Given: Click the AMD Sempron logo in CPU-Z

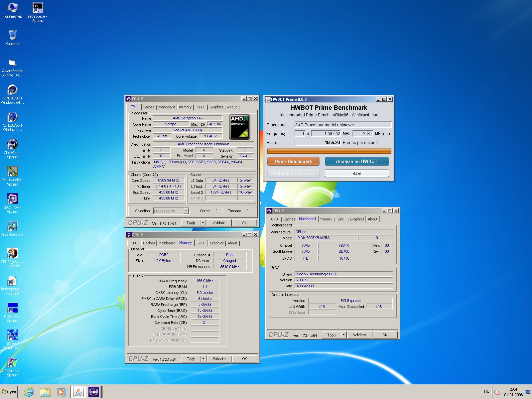Looking at the screenshot, I should 239,127.
